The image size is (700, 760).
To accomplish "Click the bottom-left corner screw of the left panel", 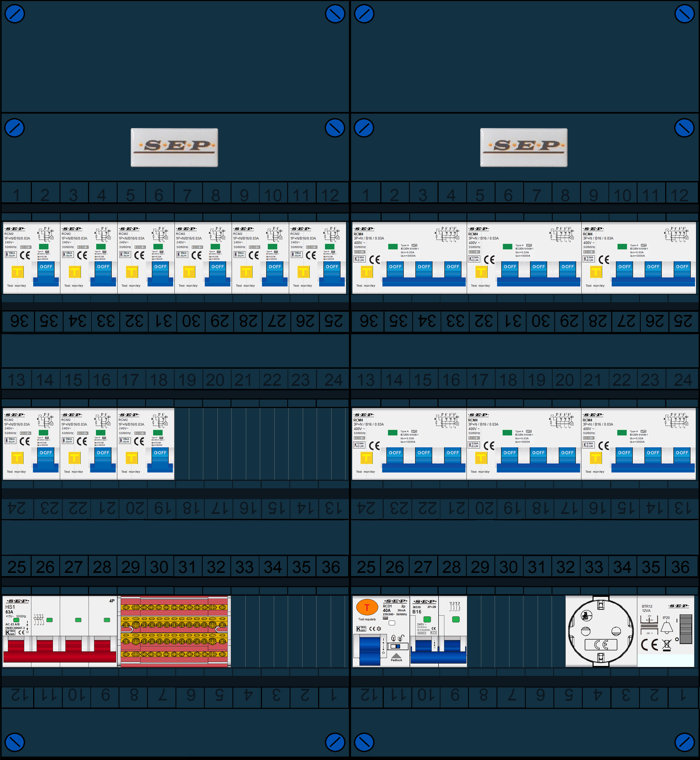I will (15, 742).
